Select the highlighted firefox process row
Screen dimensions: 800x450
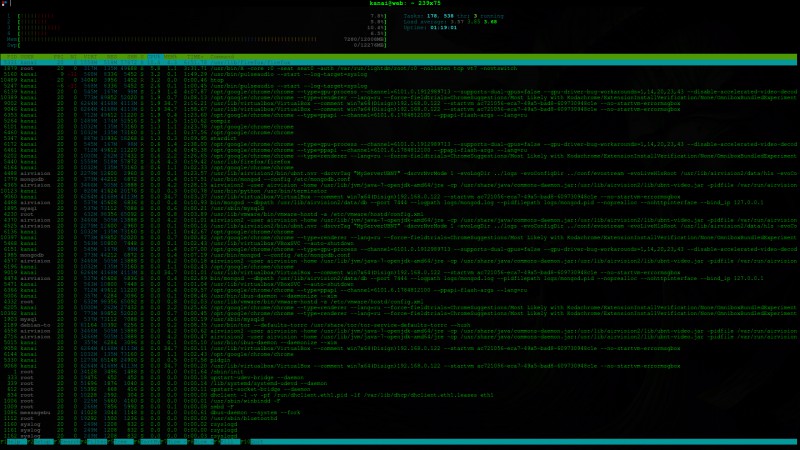tap(398, 62)
